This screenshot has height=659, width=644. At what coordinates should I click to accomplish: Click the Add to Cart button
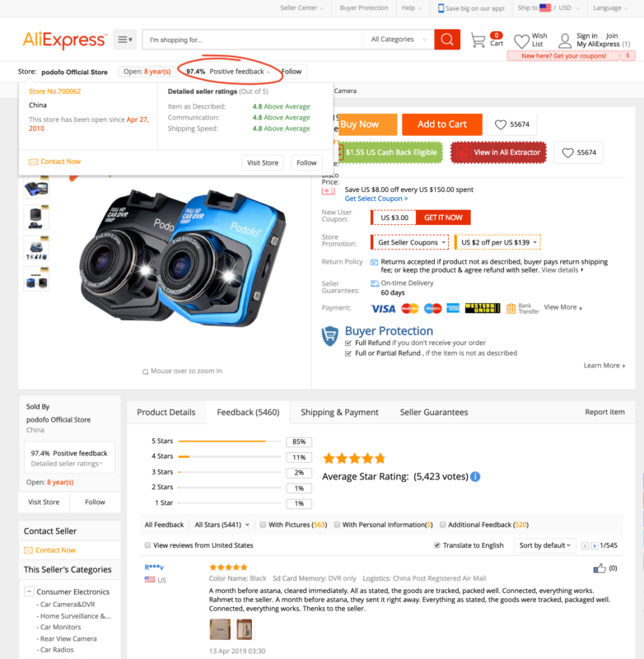click(442, 124)
